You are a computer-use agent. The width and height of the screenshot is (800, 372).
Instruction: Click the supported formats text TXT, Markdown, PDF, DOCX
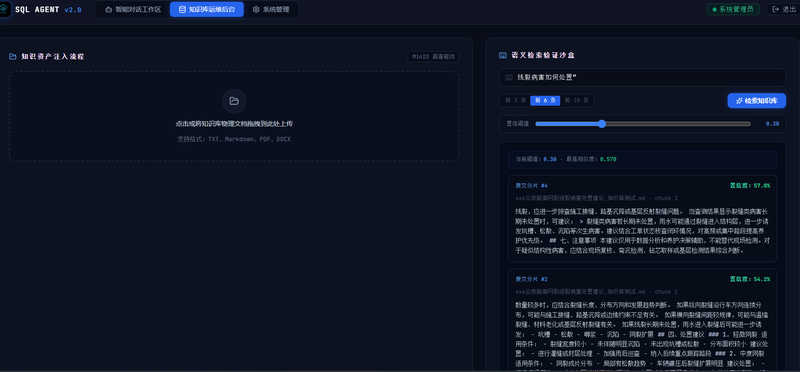(x=234, y=139)
